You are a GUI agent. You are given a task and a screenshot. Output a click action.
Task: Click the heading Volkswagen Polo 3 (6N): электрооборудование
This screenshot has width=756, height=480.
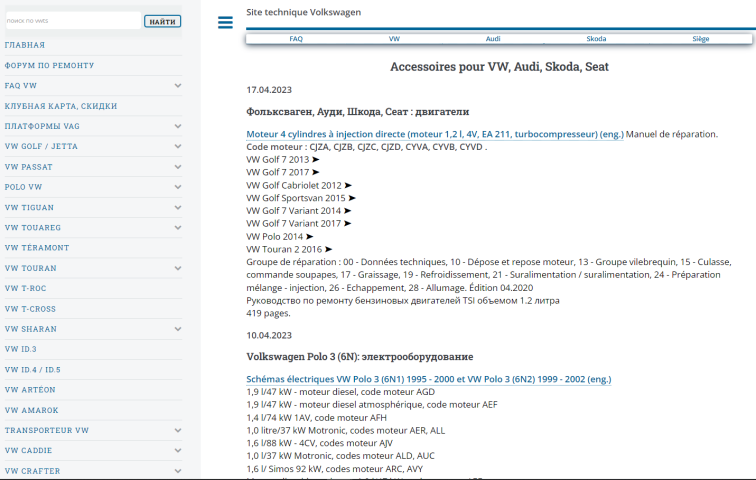pyautogui.click(x=360, y=357)
